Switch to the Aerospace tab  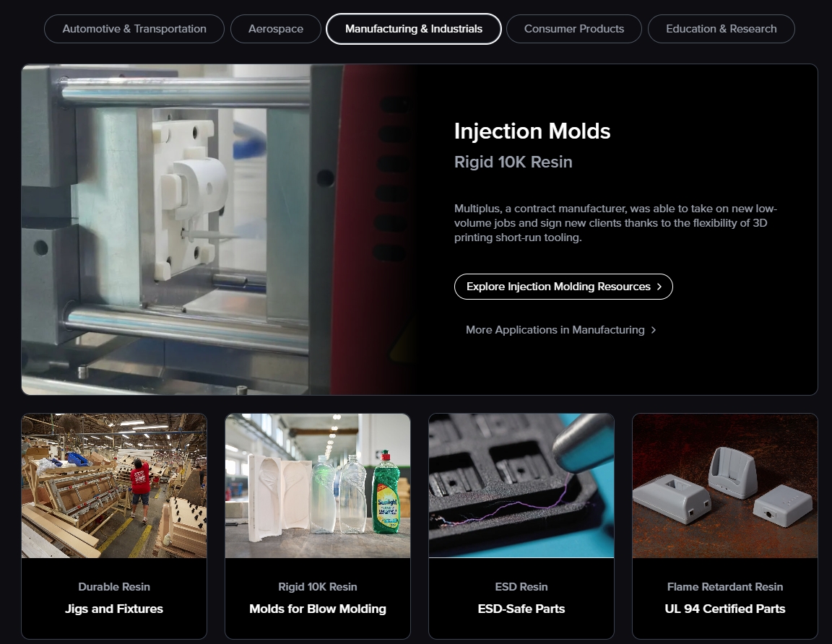[276, 29]
